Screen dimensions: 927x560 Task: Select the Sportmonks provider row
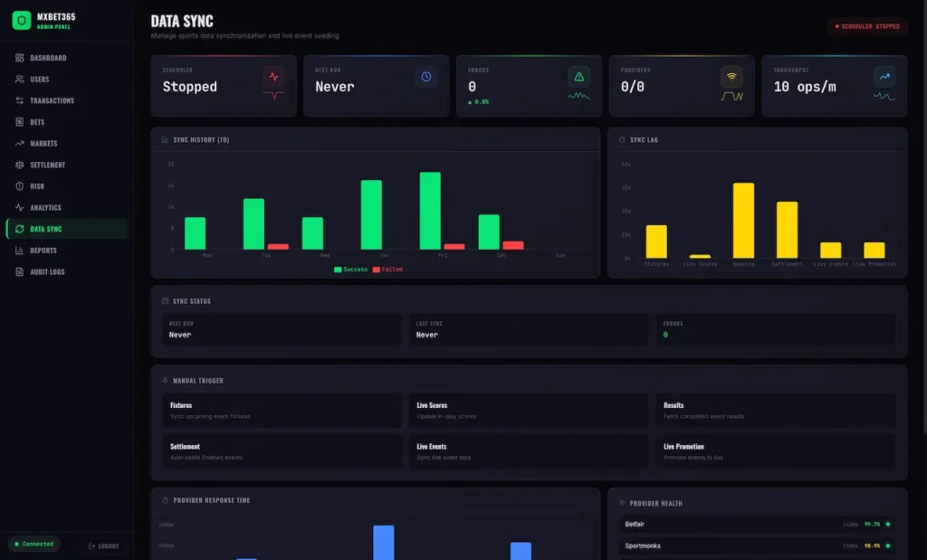point(757,546)
